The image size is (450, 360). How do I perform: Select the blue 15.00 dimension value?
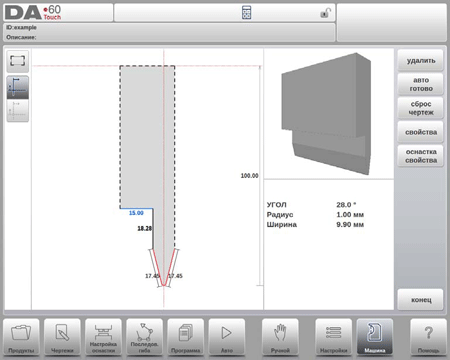point(136,213)
